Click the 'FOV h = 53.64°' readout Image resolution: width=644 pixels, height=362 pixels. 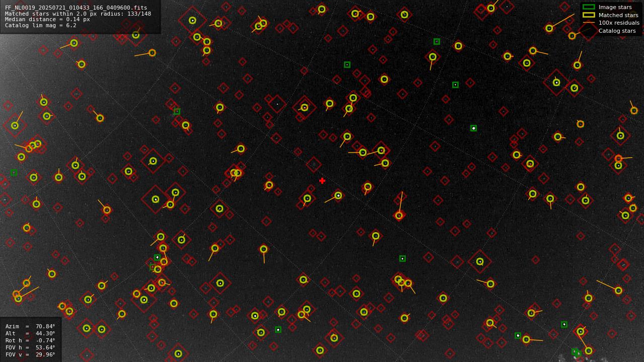pyautogui.click(x=30, y=347)
